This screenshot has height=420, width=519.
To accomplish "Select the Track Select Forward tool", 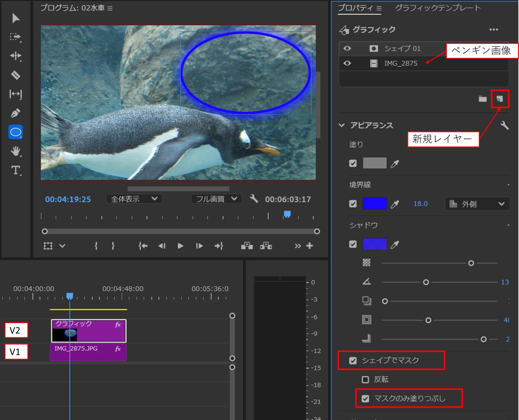I will [16, 37].
